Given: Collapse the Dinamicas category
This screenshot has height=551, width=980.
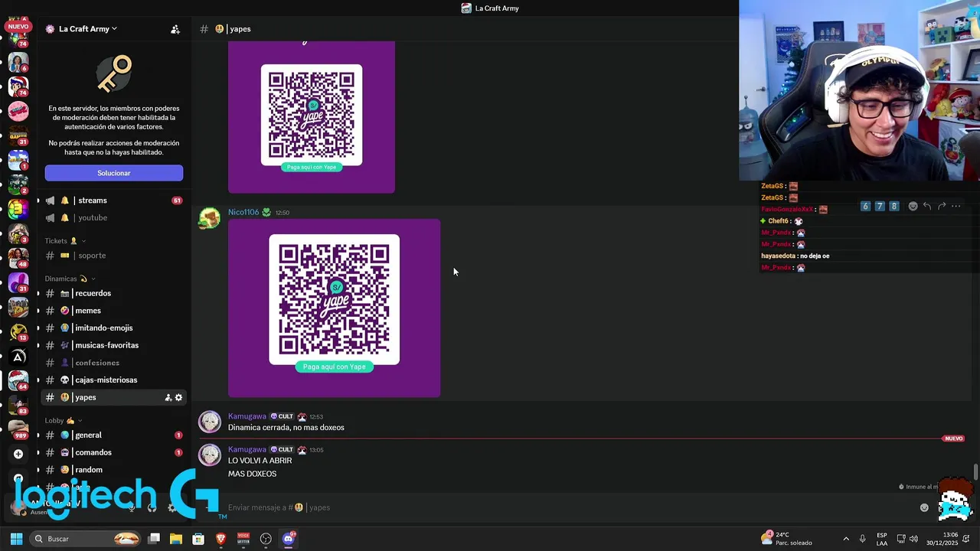Looking at the screenshot, I should tap(70, 279).
